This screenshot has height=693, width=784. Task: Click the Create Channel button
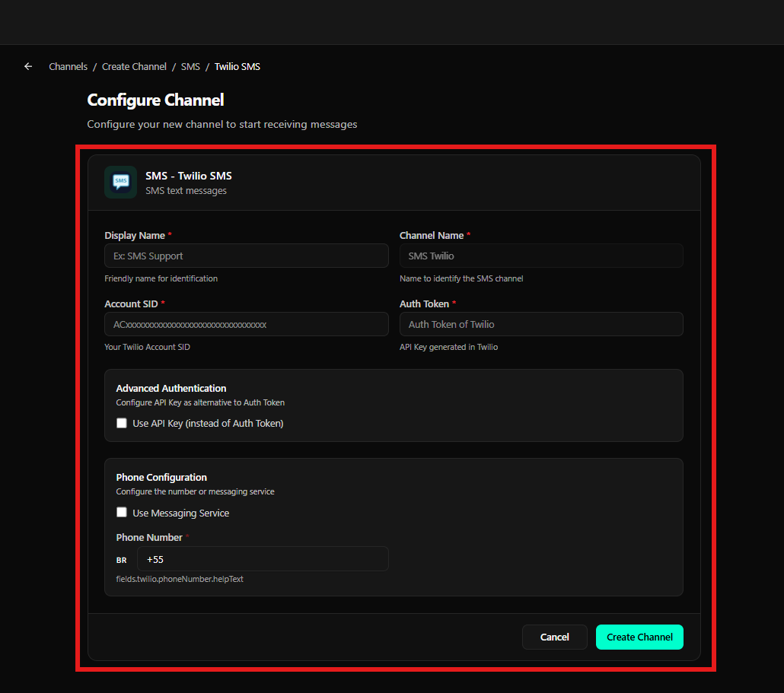tap(639, 637)
